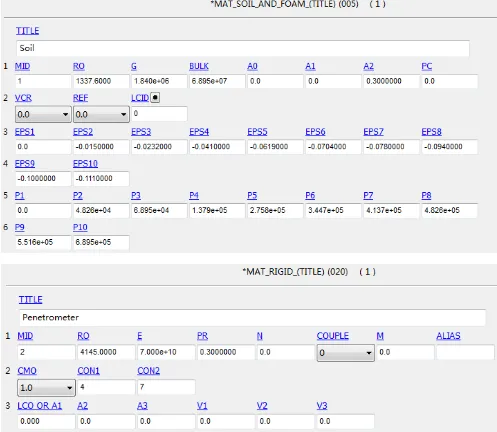Image resolution: width=497 pixels, height=432 pixels.
Task: Click the P6 field showing 3.447e+05
Action: [333, 211]
